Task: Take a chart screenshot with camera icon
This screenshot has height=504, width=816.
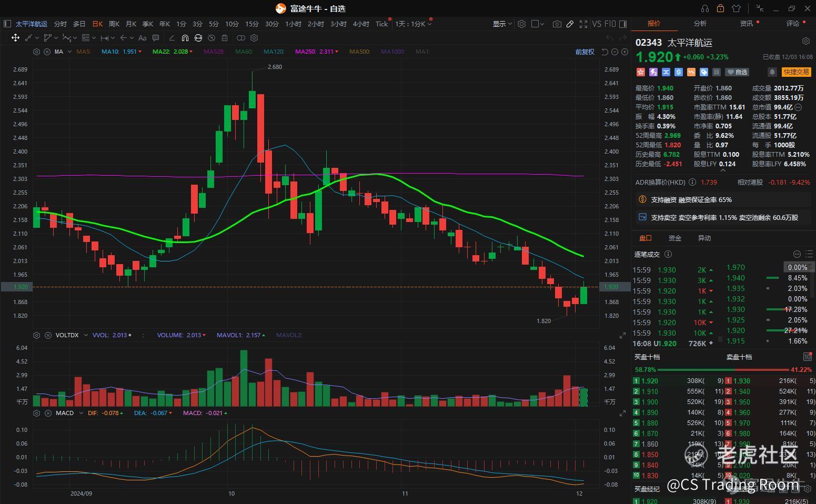Action: [x=557, y=24]
